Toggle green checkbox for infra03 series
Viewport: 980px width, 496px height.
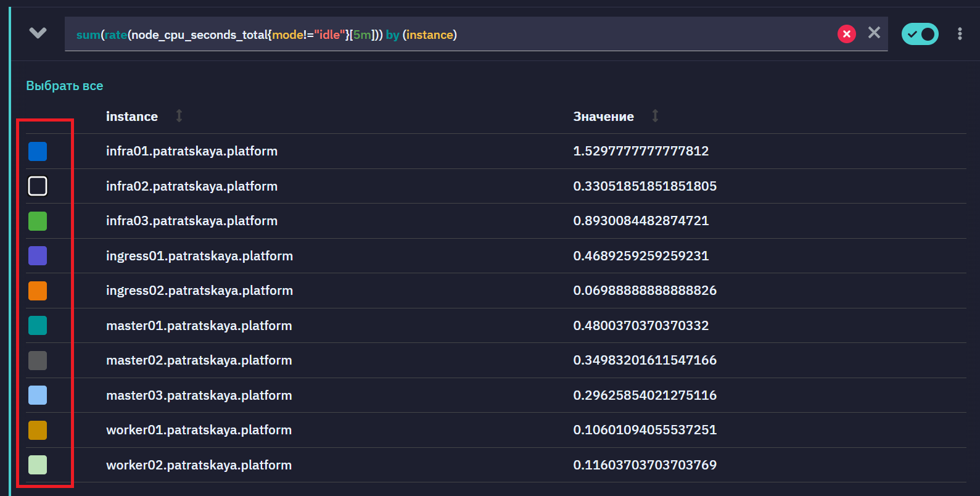[x=38, y=221]
